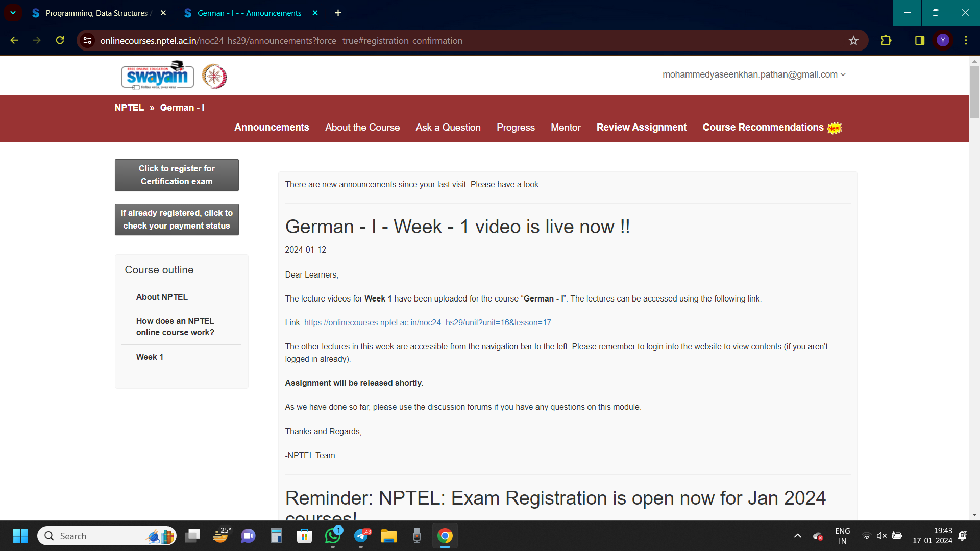980x551 pixels.
Task: Bookmark this page with the star
Action: coord(853,40)
